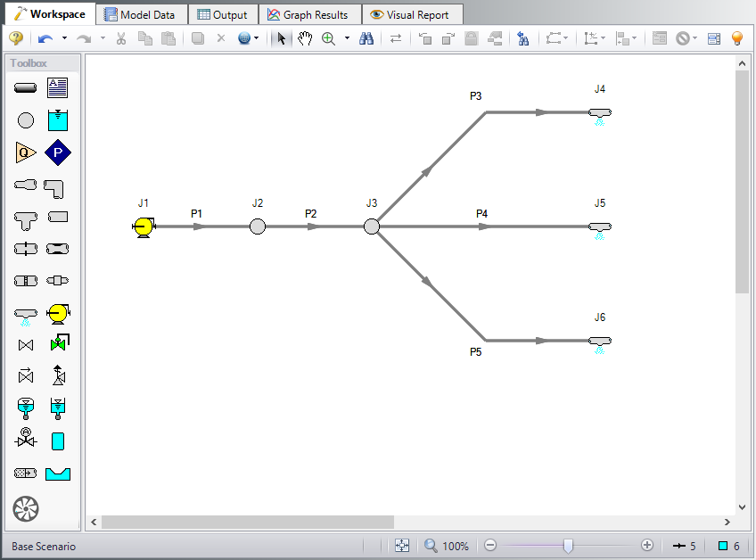The image size is (756, 560).
Task: Activate the Pan hand tool
Action: point(305,38)
